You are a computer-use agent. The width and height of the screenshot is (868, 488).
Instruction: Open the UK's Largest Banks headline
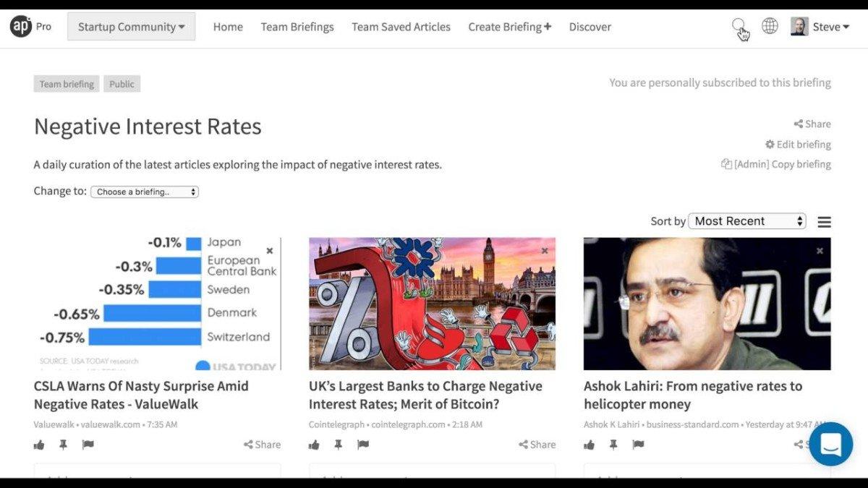425,395
